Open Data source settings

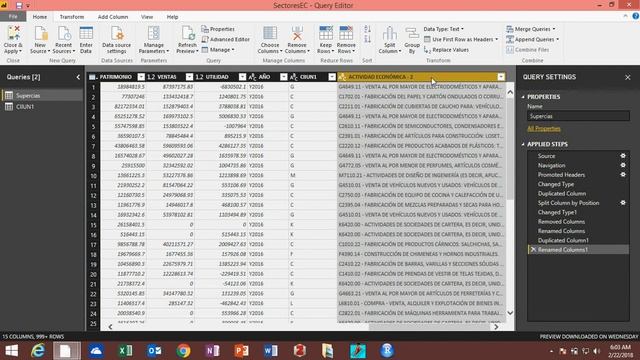(x=116, y=39)
